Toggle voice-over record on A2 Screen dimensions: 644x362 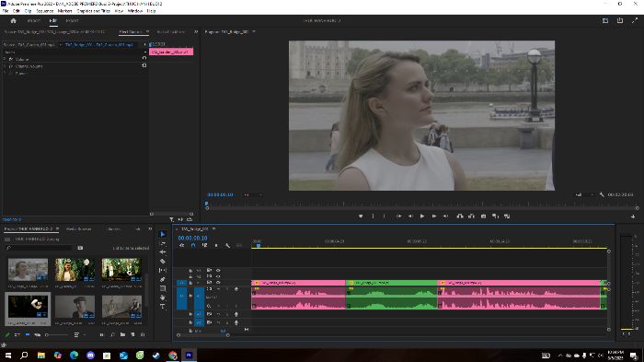tap(236, 314)
